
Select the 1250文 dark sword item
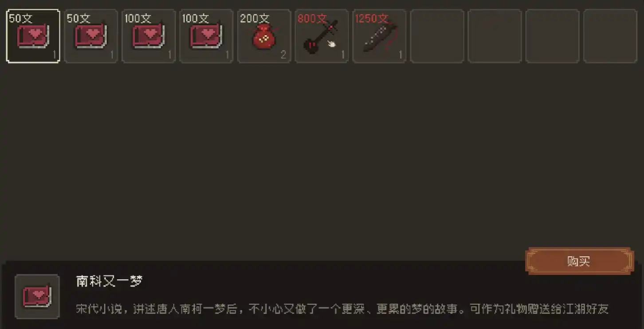(379, 36)
